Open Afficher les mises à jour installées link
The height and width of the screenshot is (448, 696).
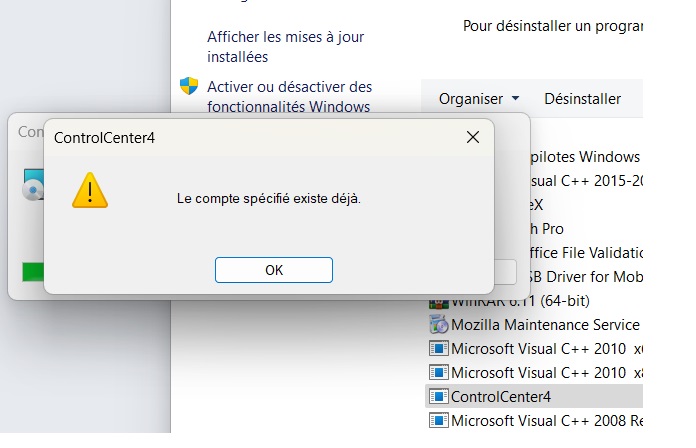tap(285, 47)
